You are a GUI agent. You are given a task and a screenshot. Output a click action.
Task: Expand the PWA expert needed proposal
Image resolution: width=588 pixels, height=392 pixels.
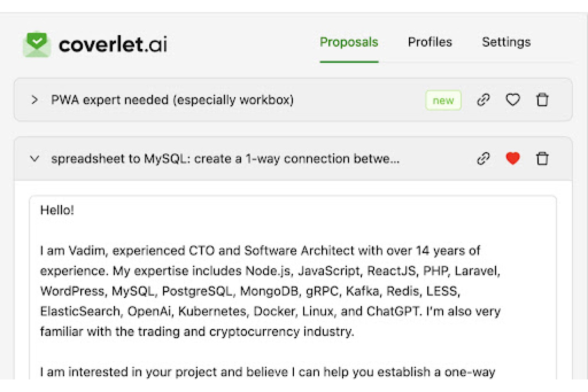(34, 100)
